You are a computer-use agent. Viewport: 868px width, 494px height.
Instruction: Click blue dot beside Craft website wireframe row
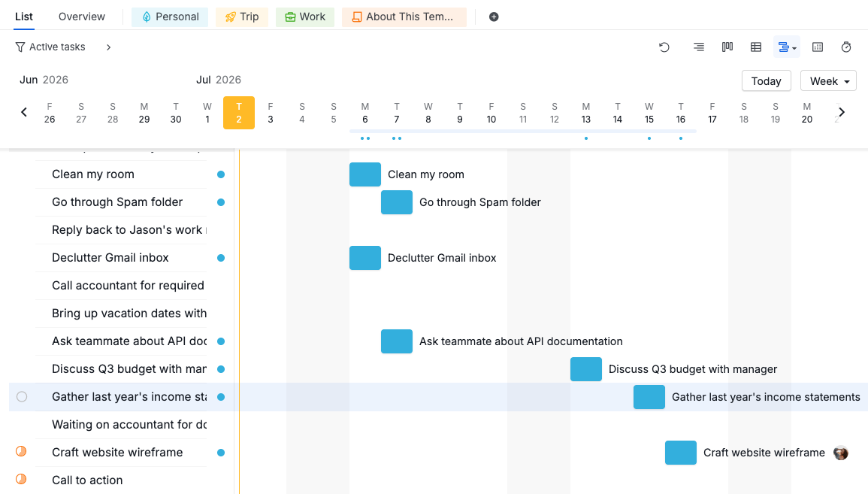click(221, 453)
